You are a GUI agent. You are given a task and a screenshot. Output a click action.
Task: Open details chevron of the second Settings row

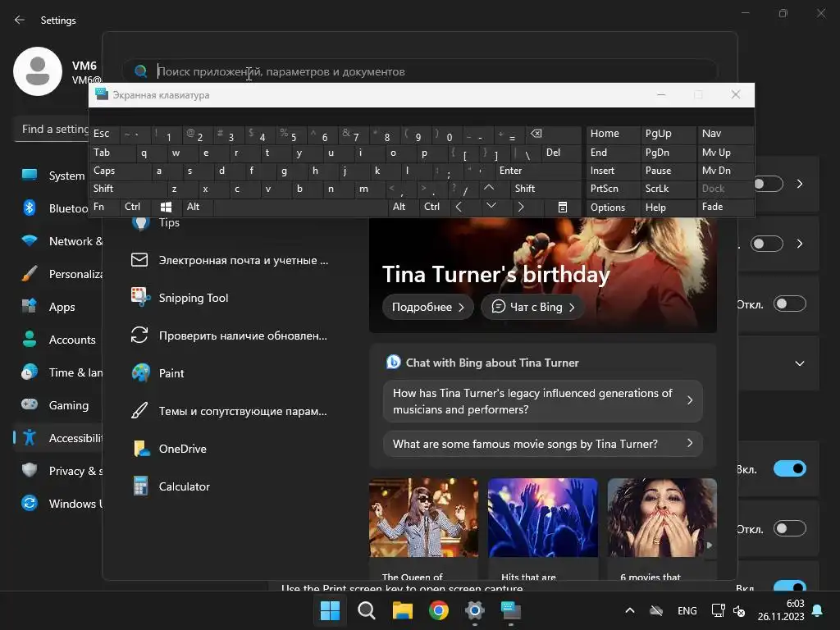(x=800, y=244)
